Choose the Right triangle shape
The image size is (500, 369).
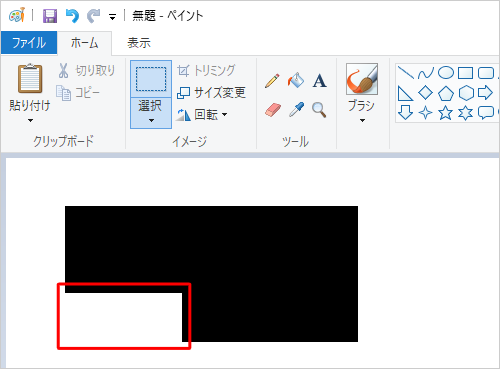405,93
